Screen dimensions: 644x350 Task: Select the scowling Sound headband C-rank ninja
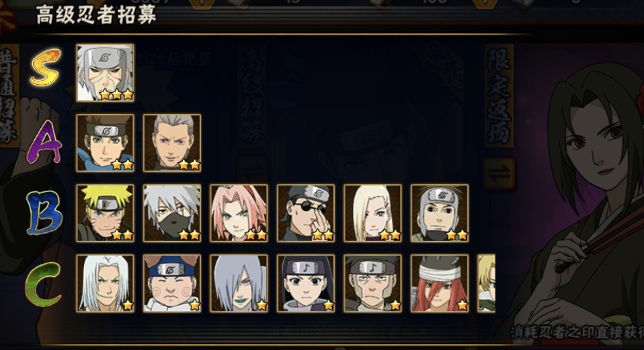[x=373, y=283]
